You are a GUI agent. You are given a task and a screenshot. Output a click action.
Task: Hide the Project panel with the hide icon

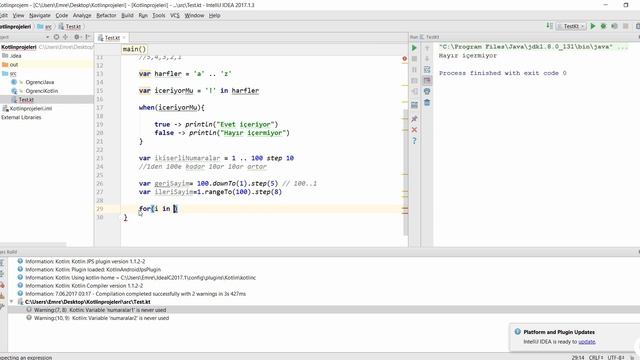[88, 37]
